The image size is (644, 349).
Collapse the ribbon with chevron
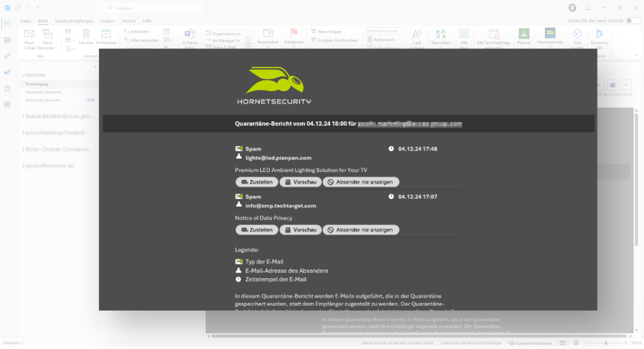tap(637, 55)
